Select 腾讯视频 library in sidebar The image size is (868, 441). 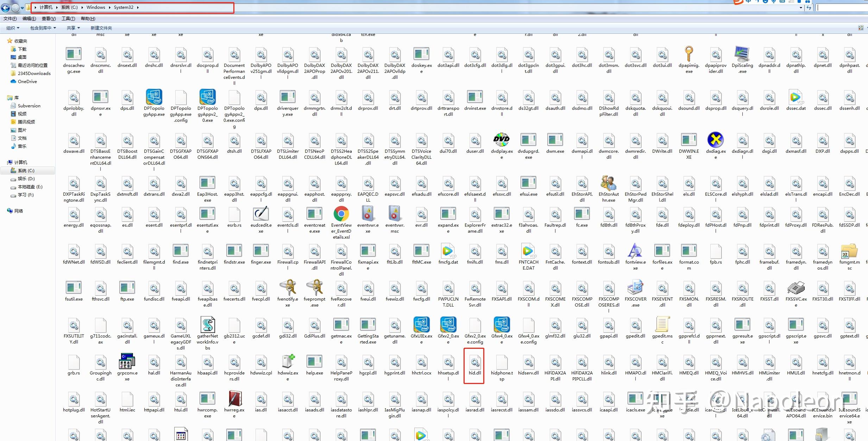(26, 122)
